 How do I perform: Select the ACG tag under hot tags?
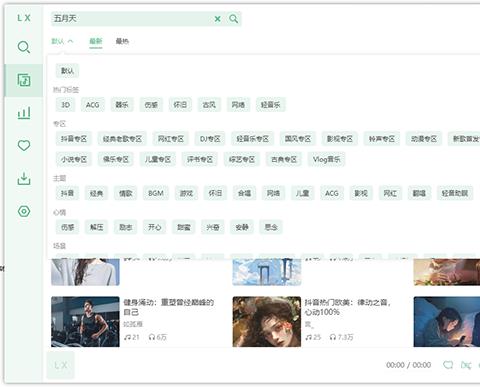(x=93, y=105)
